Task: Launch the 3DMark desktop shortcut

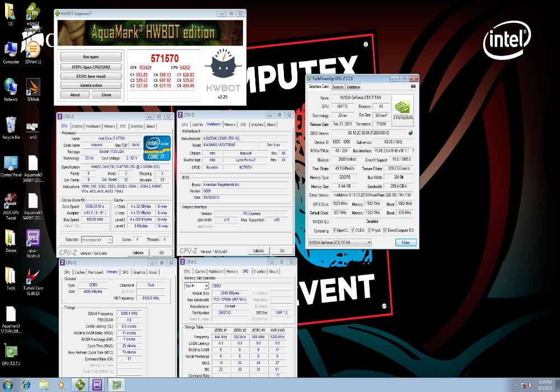Action: 33,90
